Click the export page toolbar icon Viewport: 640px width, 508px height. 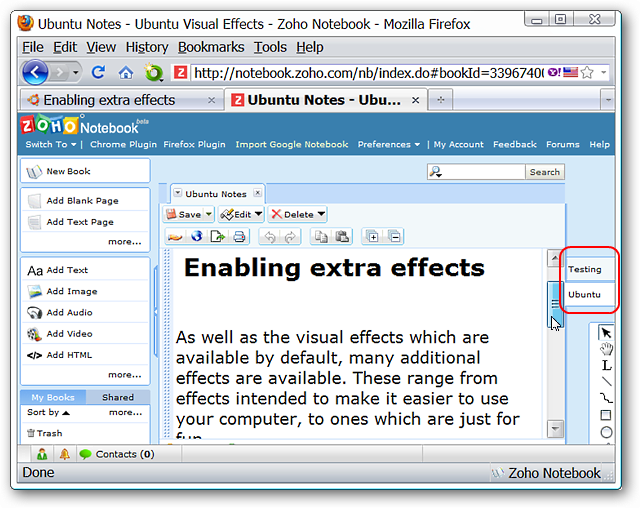[218, 237]
